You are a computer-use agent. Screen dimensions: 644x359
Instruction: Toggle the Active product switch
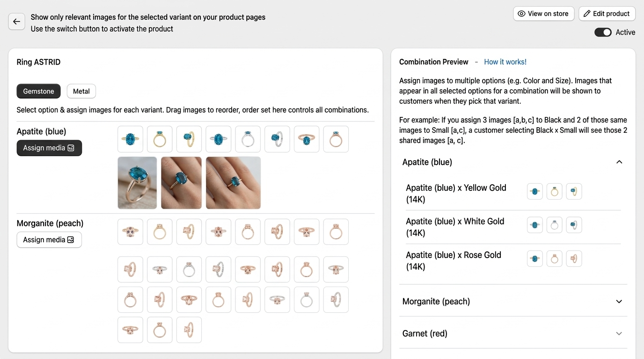point(603,32)
